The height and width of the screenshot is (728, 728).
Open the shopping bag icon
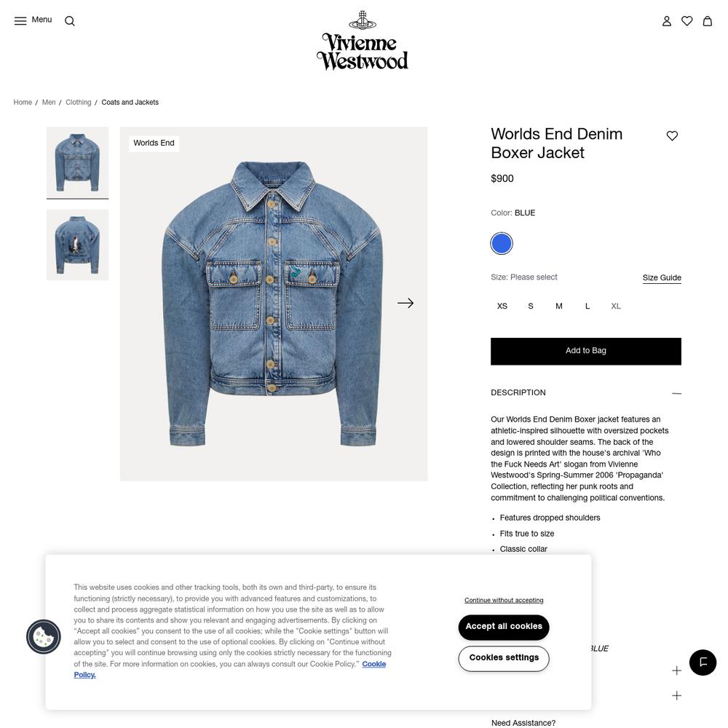click(707, 21)
